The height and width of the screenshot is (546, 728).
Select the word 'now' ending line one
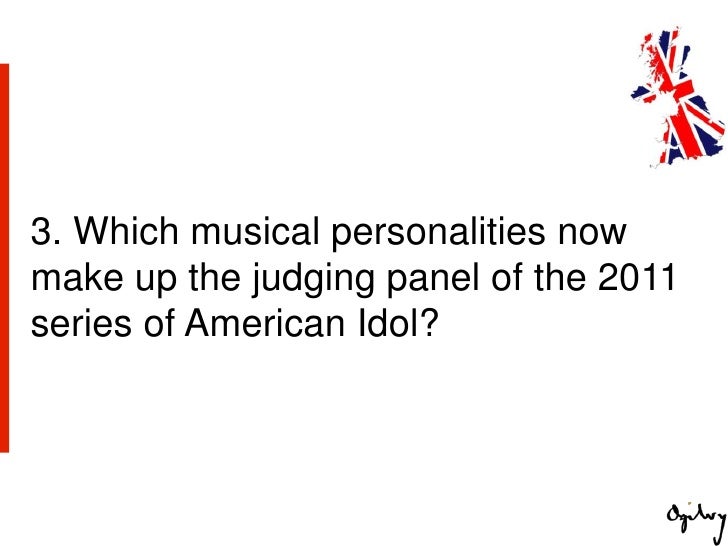click(x=592, y=234)
